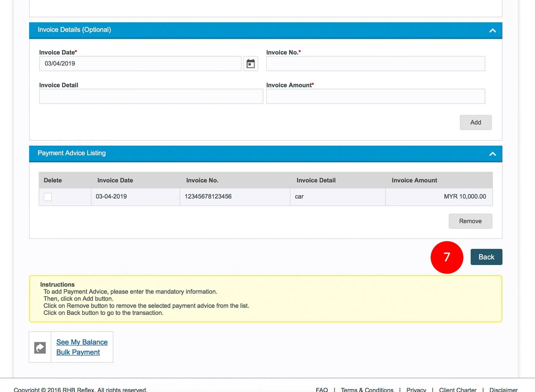Screen dimensions: 535x392
Task: Click the Invoice Amount input field
Action: click(x=375, y=96)
